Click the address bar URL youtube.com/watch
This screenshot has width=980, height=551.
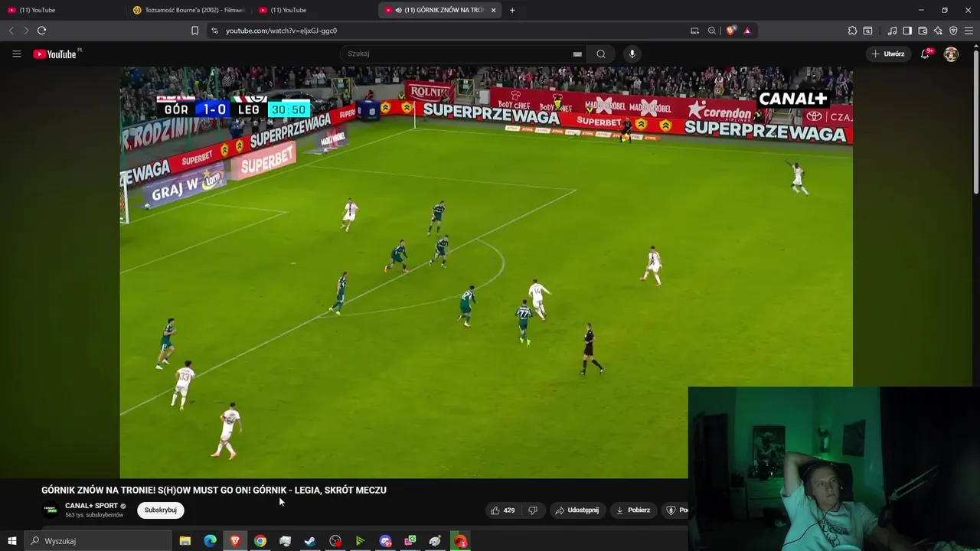coord(281,31)
